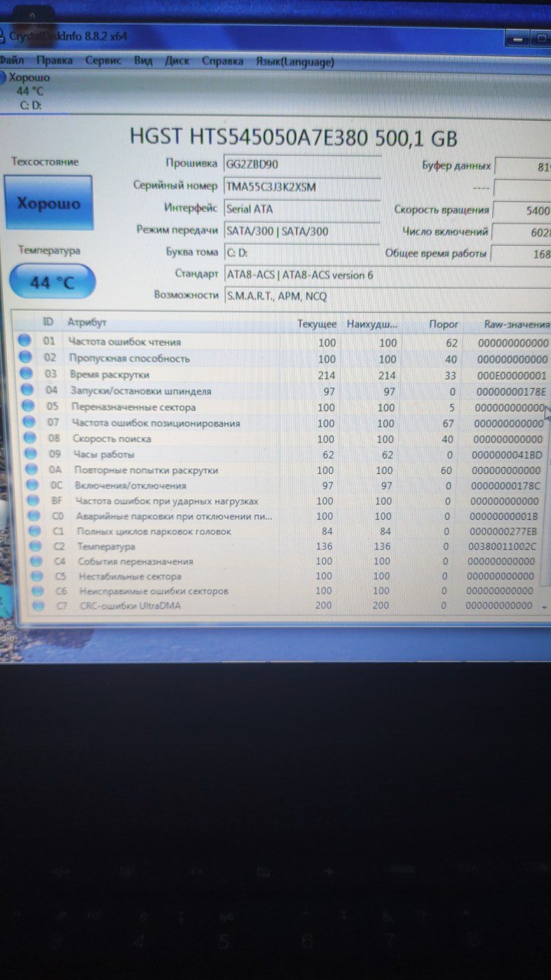The width and height of the screenshot is (551, 980).
Task: Open the Сервис menu
Action: (103, 60)
